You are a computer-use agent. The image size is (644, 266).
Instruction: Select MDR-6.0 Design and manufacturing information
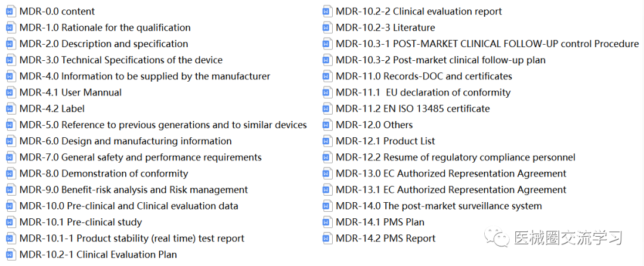(x=119, y=141)
